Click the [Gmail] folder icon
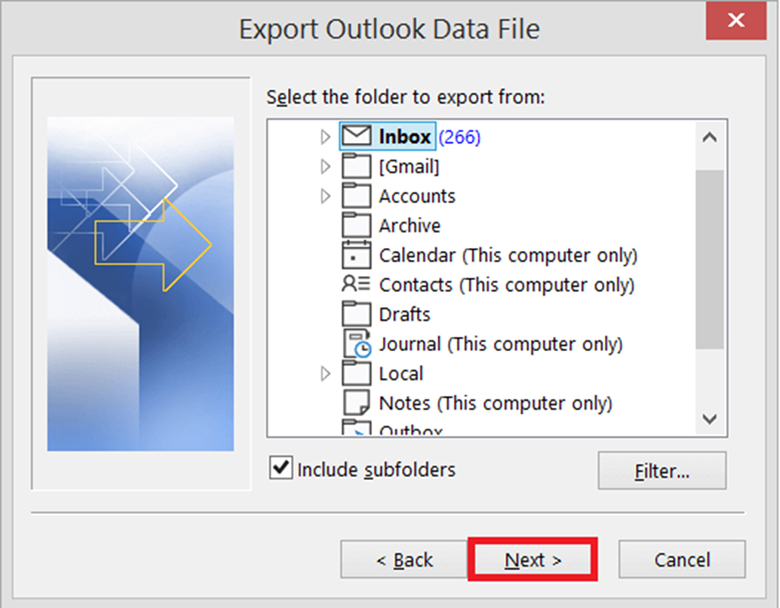Viewport: 780px width, 608px height. [356, 166]
